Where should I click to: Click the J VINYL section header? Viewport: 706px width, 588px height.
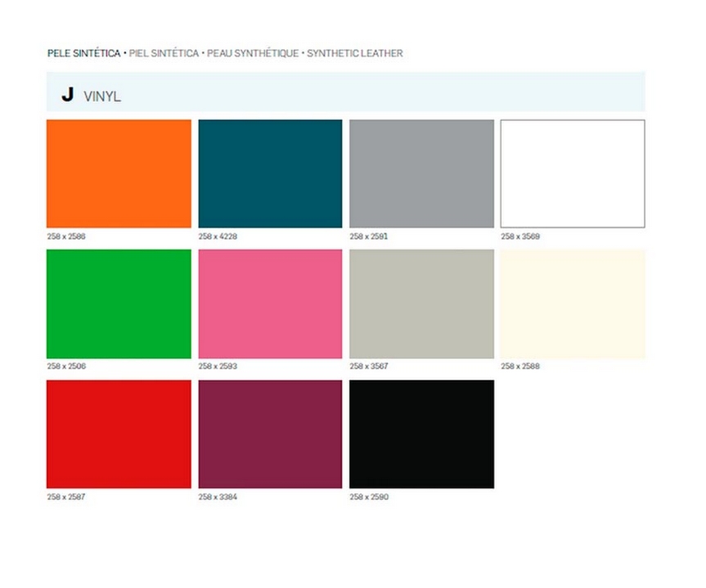tap(346, 92)
